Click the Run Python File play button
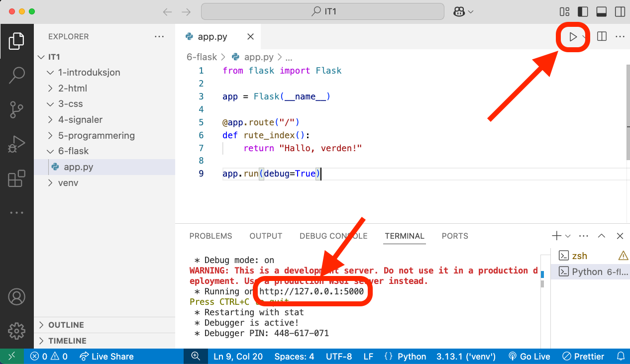This screenshot has height=364, width=630. pyautogui.click(x=573, y=37)
